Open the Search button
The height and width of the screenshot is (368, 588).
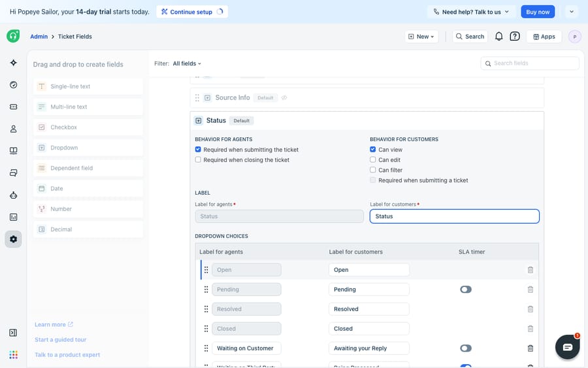[x=470, y=37]
